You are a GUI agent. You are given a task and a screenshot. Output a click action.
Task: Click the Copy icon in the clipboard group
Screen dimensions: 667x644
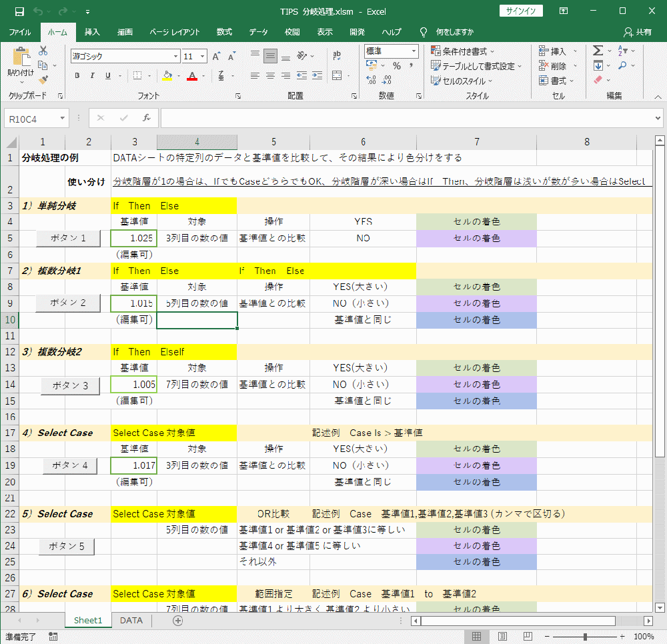coord(43,65)
